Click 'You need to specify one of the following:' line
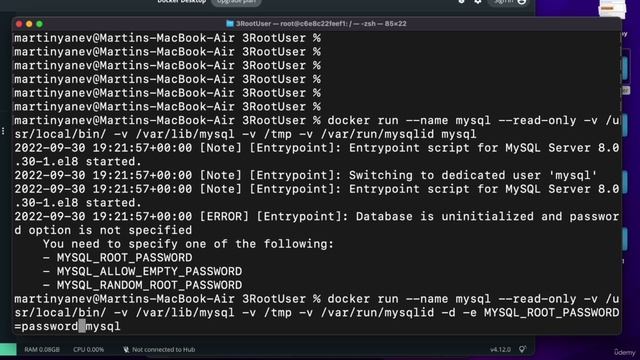Image resolution: width=640 pixels, height=360 pixels. click(x=188, y=244)
